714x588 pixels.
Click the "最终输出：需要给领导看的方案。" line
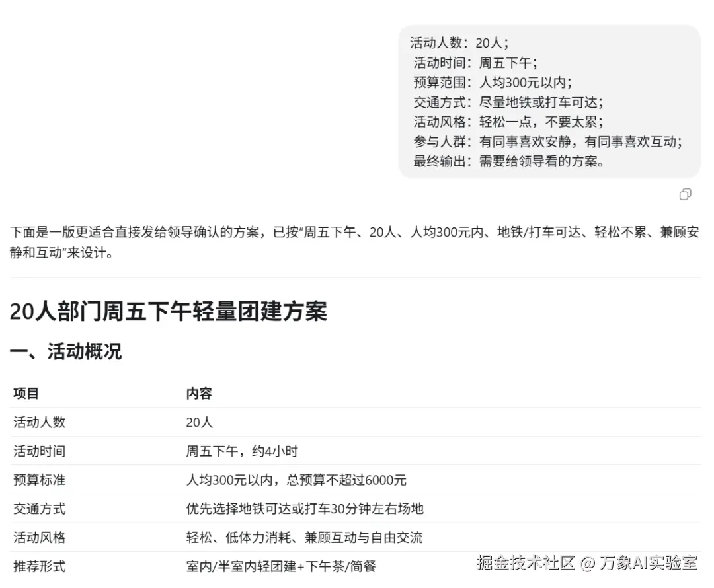508,161
